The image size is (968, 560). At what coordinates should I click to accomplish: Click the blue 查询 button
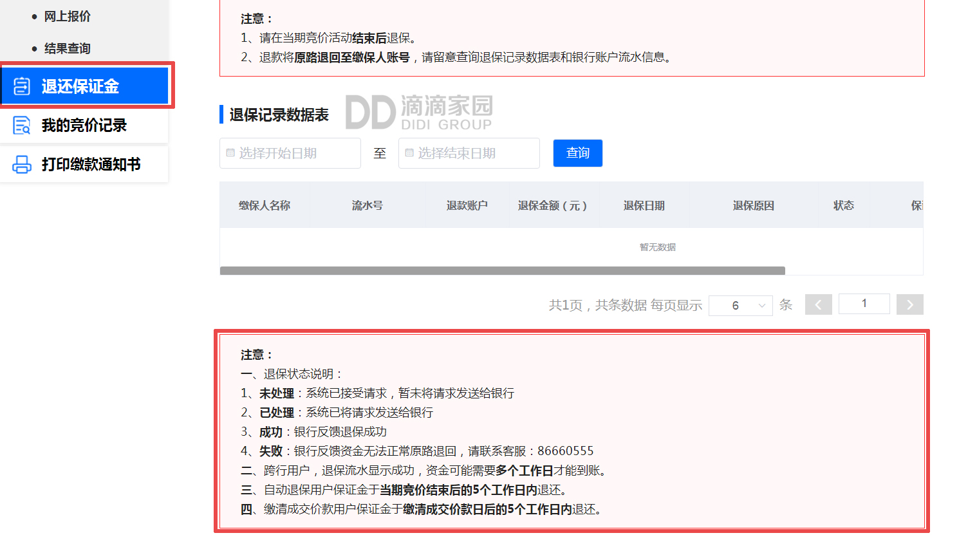click(x=578, y=153)
